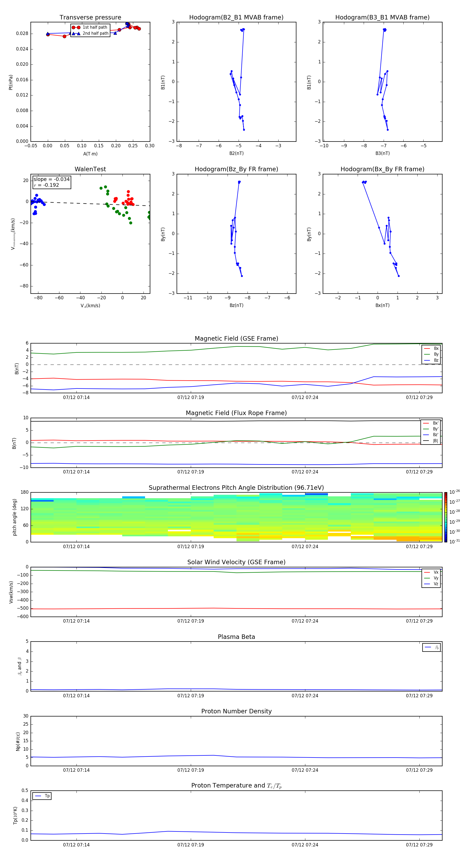Click the 'Magnetic Field (Flux Rope Frame)' title

236,413
